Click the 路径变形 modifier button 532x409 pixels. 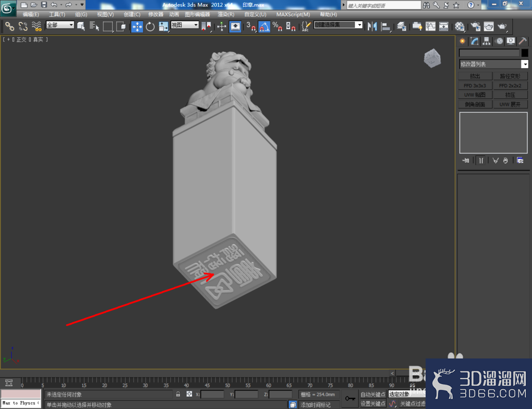click(510, 76)
